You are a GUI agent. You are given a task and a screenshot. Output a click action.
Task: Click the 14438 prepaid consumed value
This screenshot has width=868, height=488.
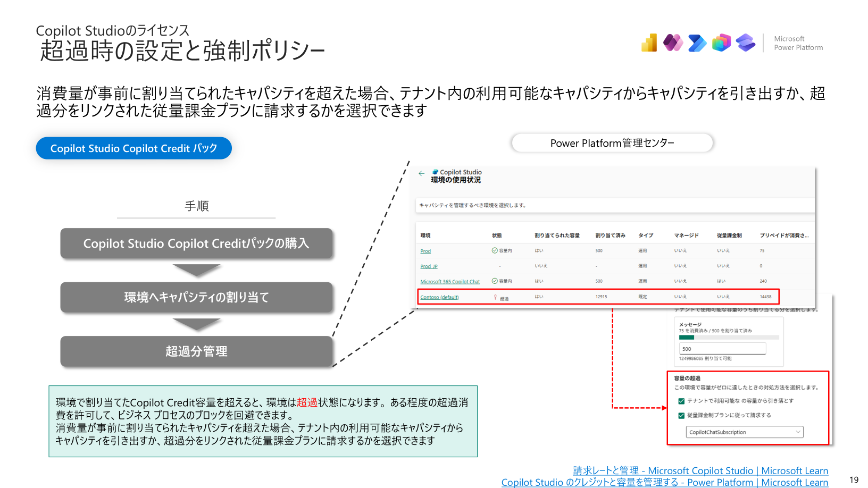pos(765,297)
